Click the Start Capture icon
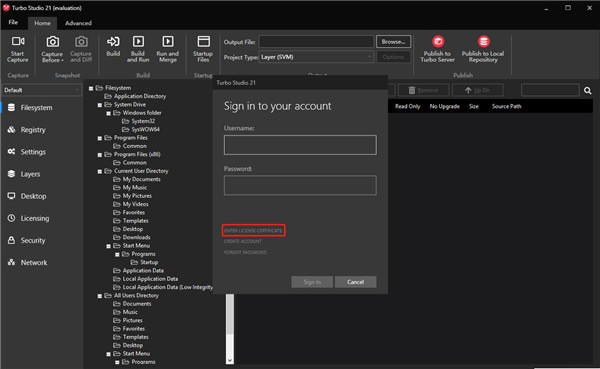Image resolution: width=600 pixels, height=369 pixels. click(x=18, y=41)
